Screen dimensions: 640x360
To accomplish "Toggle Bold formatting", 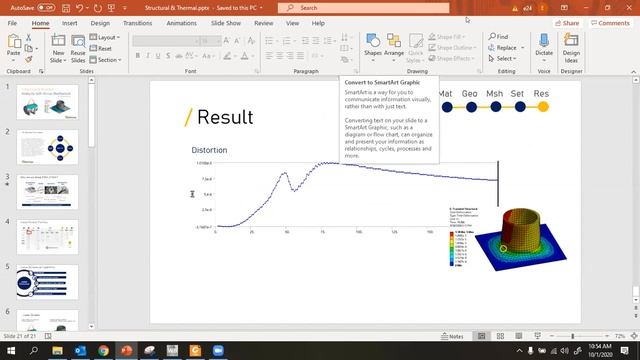I will point(138,56).
